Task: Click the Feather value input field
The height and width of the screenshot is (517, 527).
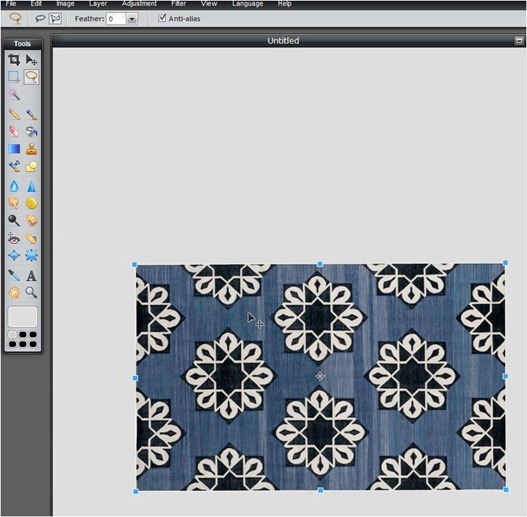Action: [116, 19]
